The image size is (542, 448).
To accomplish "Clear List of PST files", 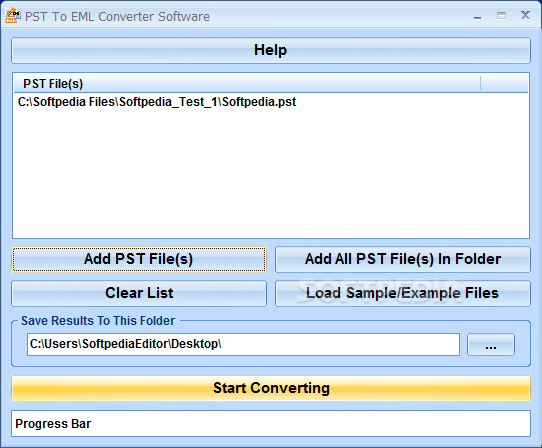I will point(139,293).
